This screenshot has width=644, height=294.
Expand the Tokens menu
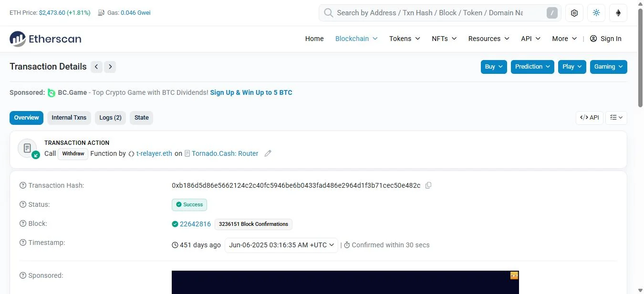pyautogui.click(x=405, y=39)
